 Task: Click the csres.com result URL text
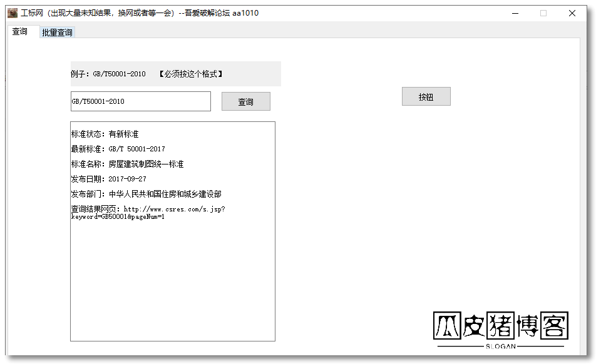pyautogui.click(x=148, y=213)
